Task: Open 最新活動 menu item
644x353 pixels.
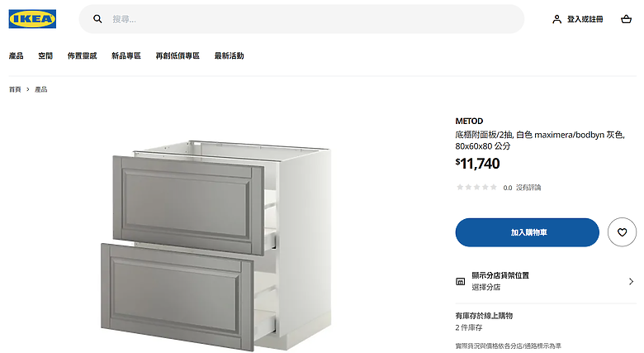Action: (x=230, y=55)
